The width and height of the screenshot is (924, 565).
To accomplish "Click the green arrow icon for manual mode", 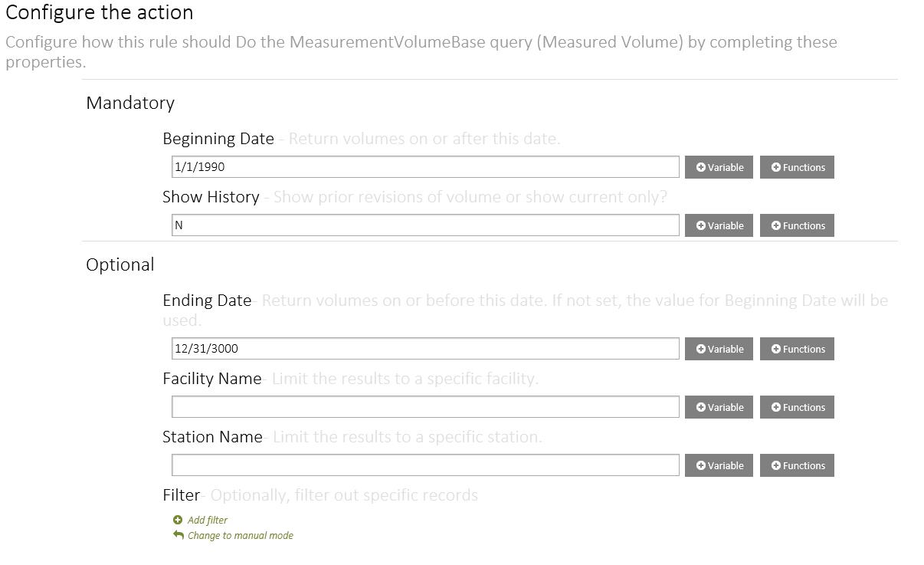I will coord(178,535).
